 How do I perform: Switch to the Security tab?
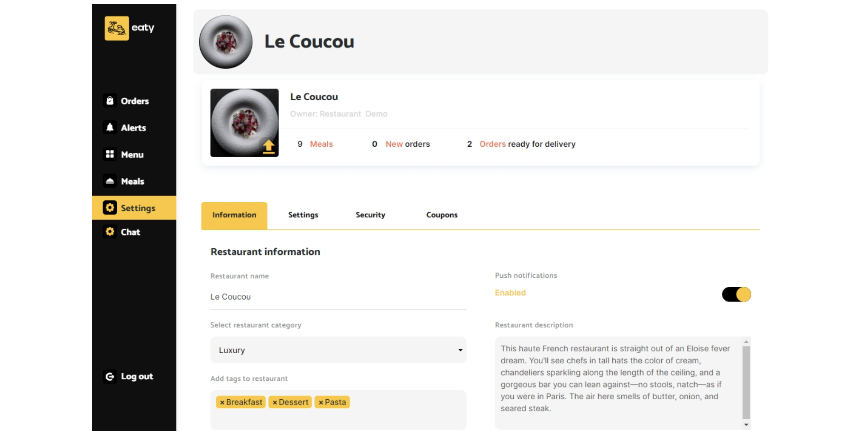pyautogui.click(x=370, y=215)
